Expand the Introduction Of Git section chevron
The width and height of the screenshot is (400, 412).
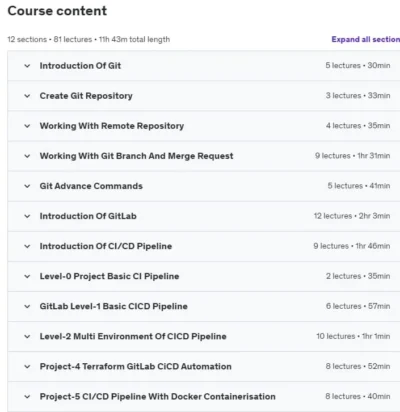[27, 66]
